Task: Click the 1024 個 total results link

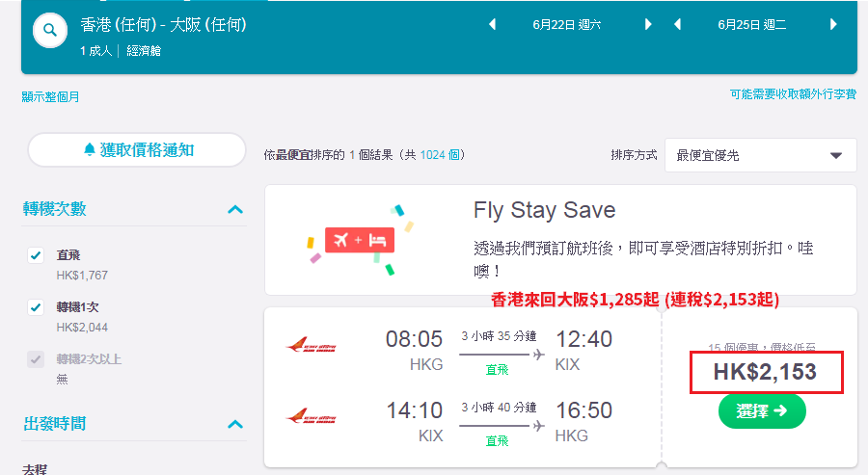Action: pyautogui.click(x=440, y=155)
